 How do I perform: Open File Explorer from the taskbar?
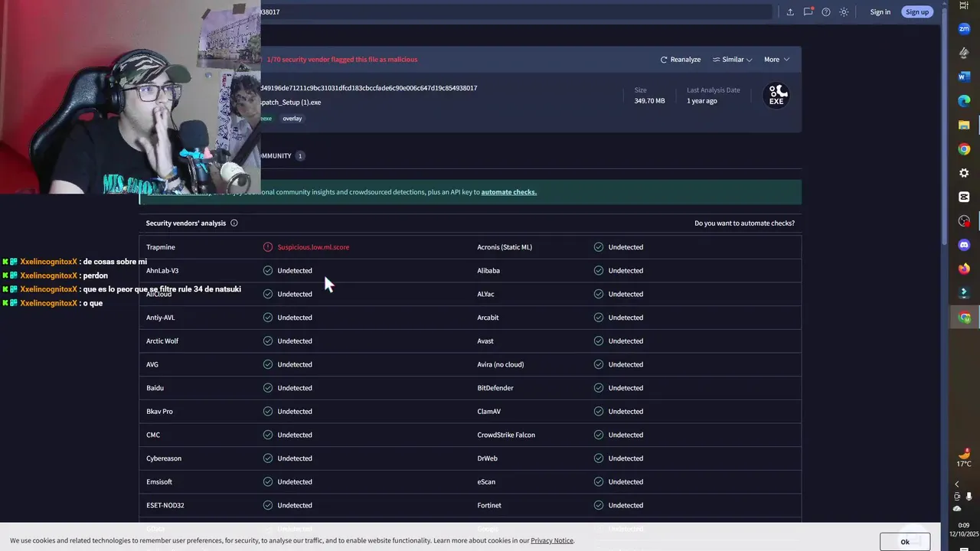click(x=964, y=125)
